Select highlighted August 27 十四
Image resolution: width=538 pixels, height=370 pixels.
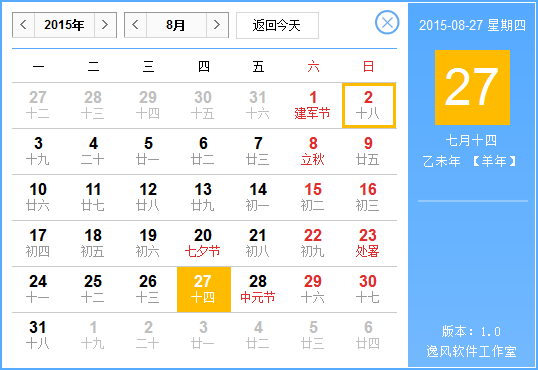coord(204,289)
